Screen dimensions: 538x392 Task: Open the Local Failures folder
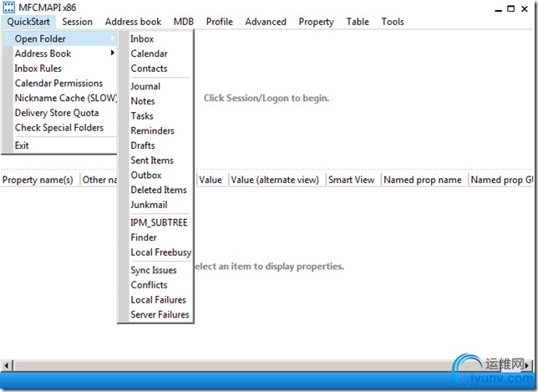(x=155, y=299)
